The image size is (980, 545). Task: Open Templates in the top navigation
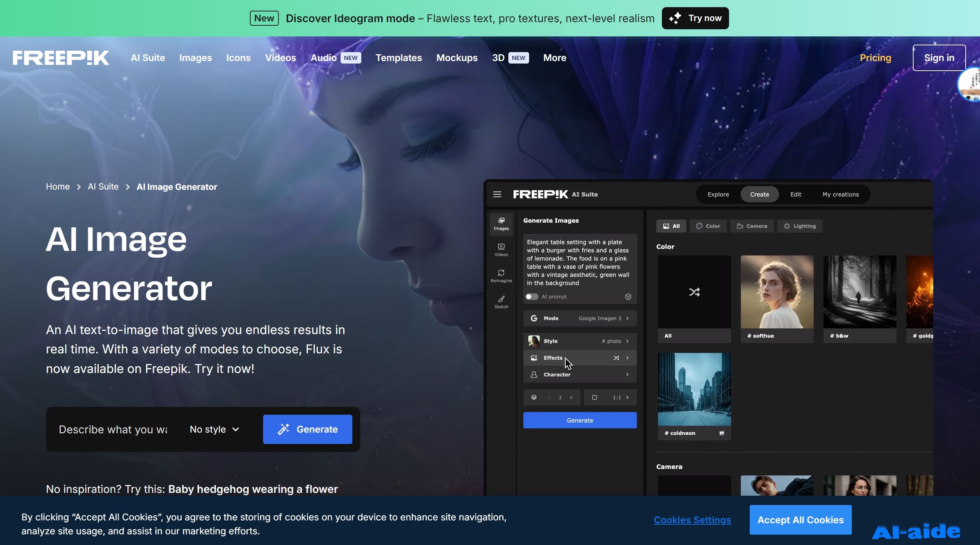tap(398, 58)
